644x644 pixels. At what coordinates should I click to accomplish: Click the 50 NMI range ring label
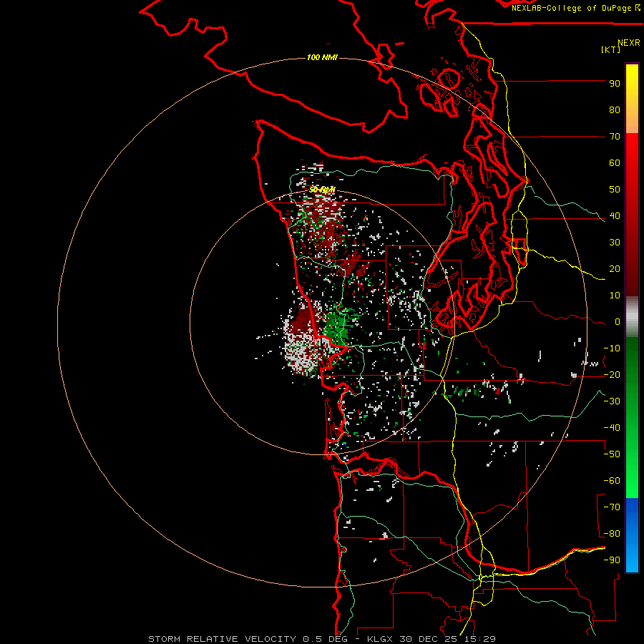[322, 190]
